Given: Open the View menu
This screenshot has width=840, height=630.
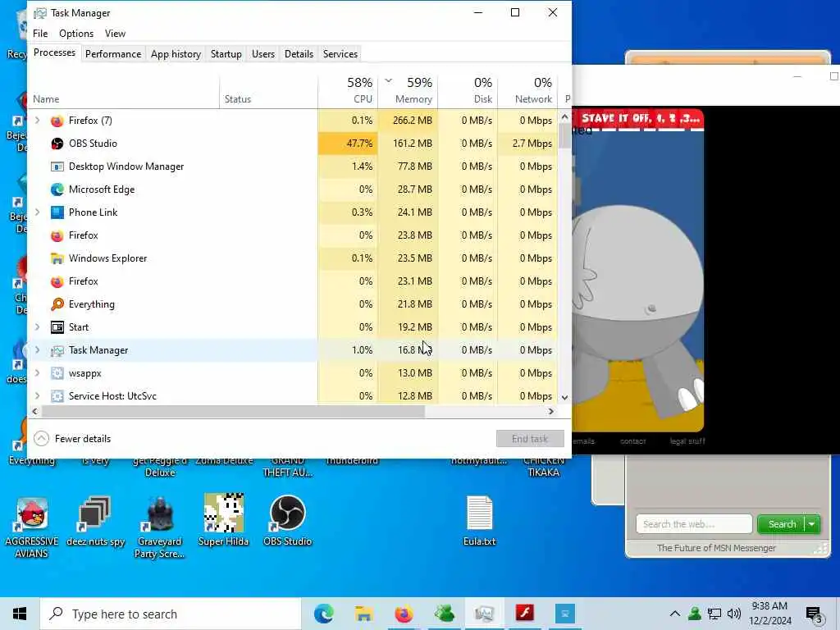Looking at the screenshot, I should pyautogui.click(x=115, y=33).
